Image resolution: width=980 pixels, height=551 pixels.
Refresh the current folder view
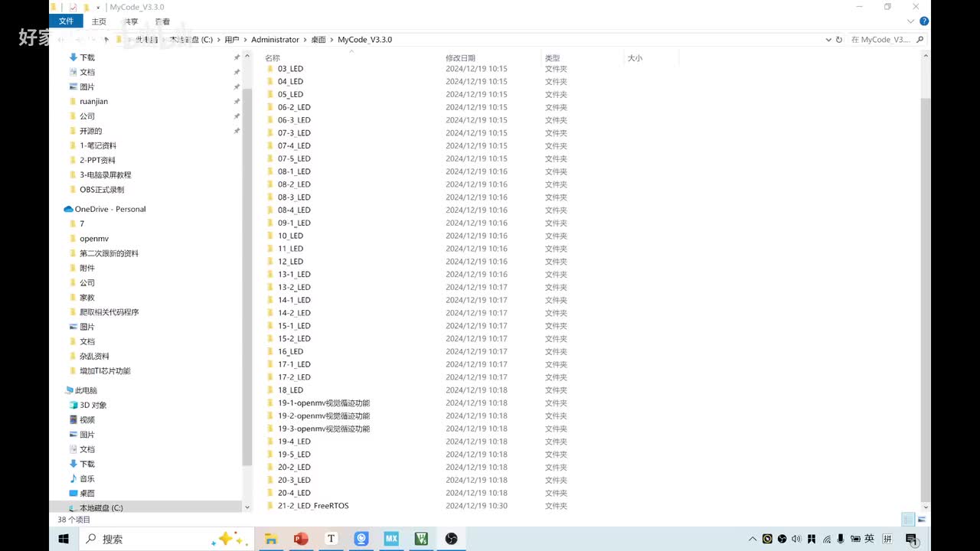[839, 39]
